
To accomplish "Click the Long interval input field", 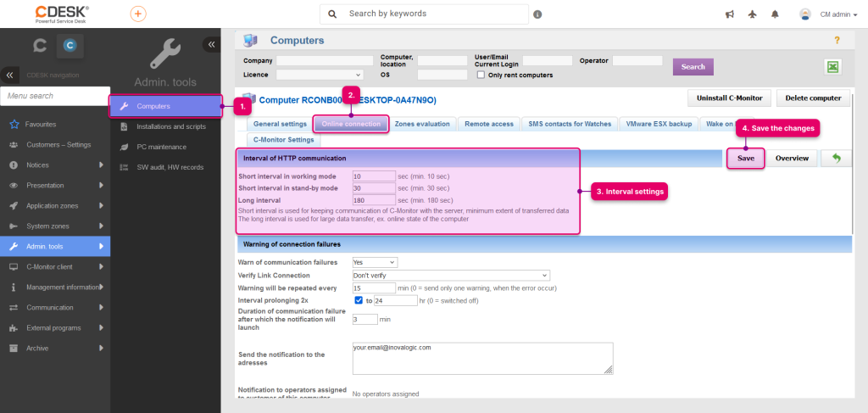I will (374, 200).
